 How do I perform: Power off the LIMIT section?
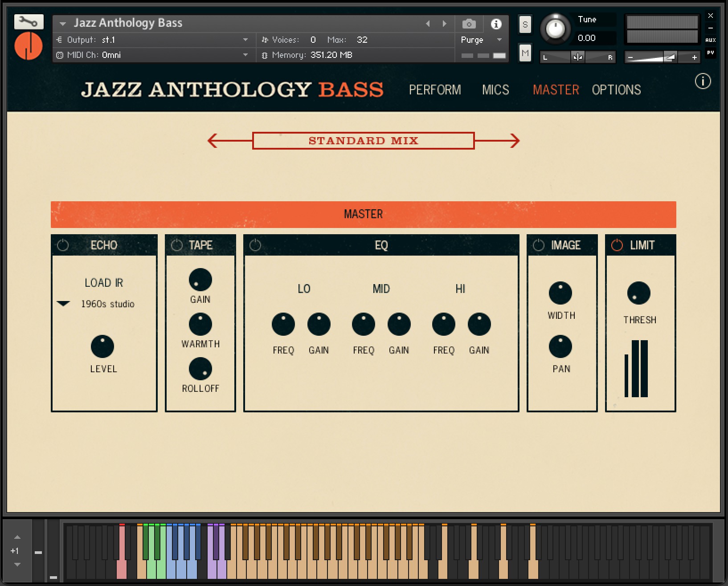tap(617, 244)
